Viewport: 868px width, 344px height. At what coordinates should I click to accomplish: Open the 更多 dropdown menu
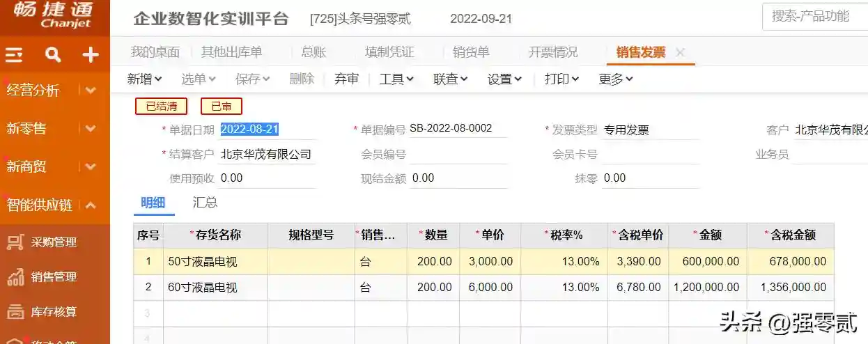pyautogui.click(x=615, y=79)
